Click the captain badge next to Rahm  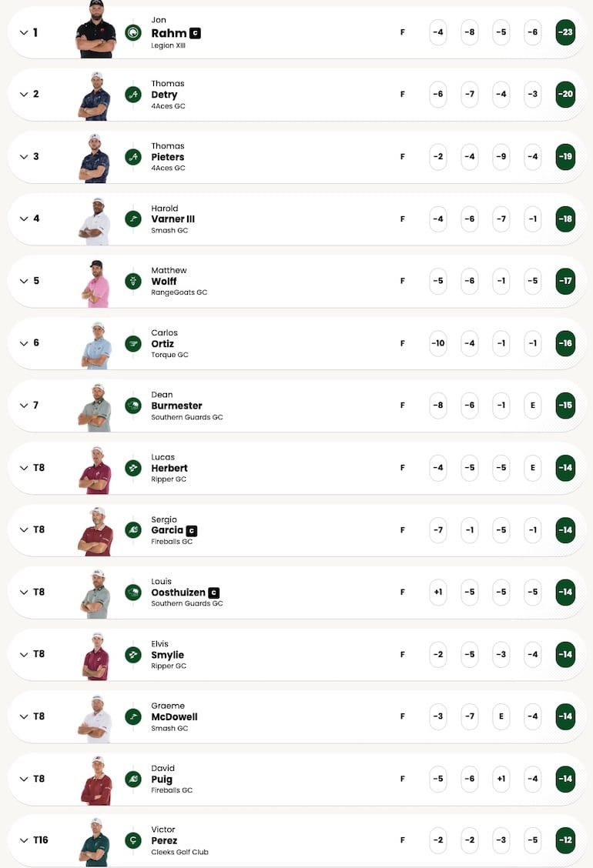pyautogui.click(x=195, y=33)
